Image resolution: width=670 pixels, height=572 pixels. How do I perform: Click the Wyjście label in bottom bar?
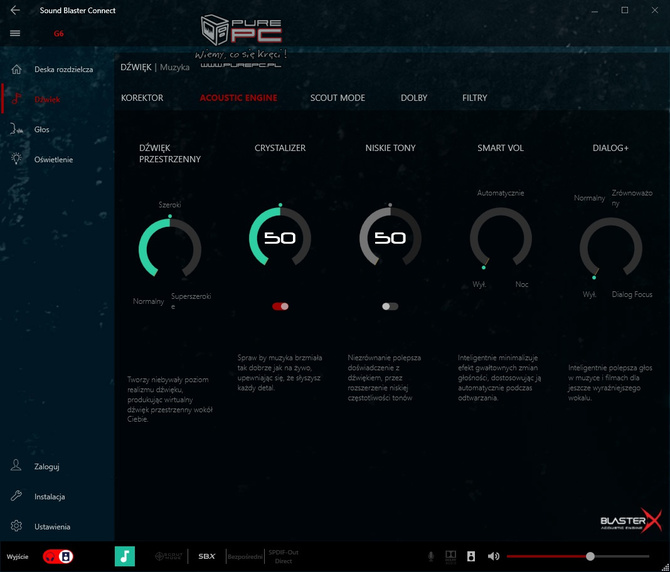18,557
